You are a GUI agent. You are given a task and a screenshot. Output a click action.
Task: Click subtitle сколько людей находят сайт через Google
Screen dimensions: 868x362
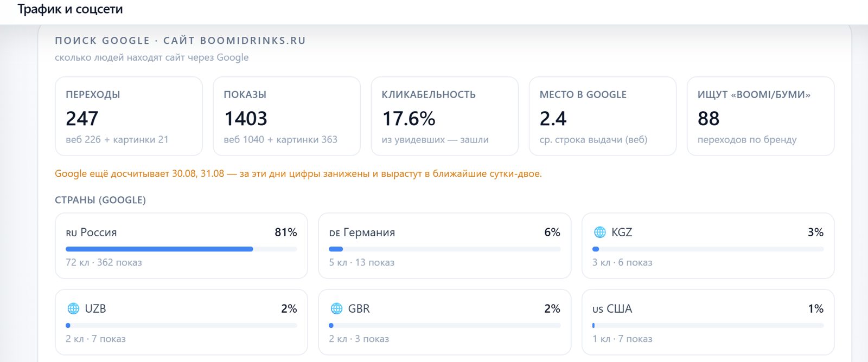click(151, 57)
